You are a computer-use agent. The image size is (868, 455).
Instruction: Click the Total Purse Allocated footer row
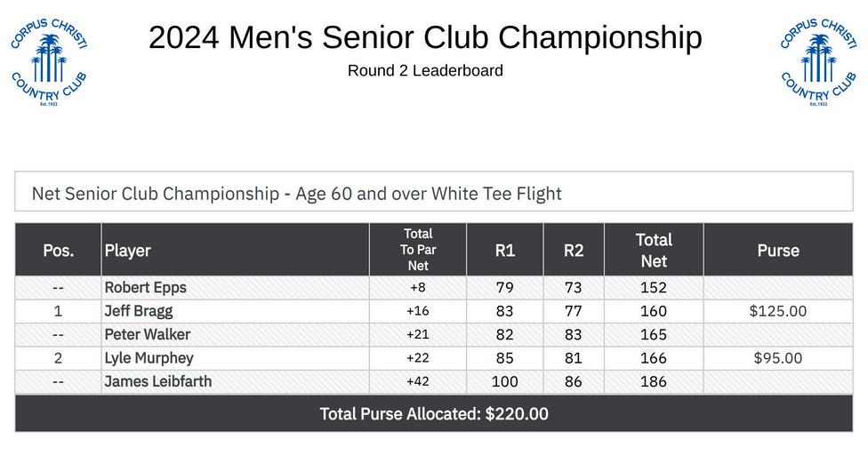click(x=434, y=414)
